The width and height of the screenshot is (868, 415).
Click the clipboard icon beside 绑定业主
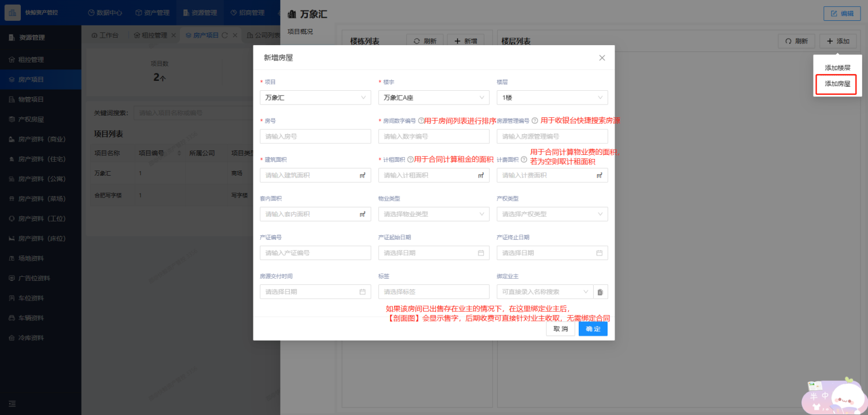click(600, 292)
